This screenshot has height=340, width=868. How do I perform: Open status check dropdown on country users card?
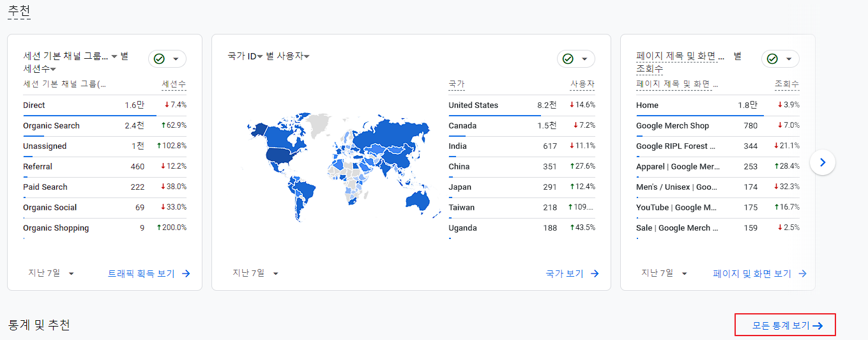point(576,59)
